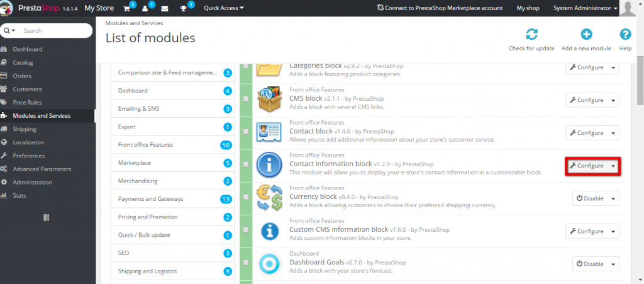The image size is (644, 284).
Task: Click the PrestaShop logo icon
Action: pyautogui.click(x=8, y=8)
